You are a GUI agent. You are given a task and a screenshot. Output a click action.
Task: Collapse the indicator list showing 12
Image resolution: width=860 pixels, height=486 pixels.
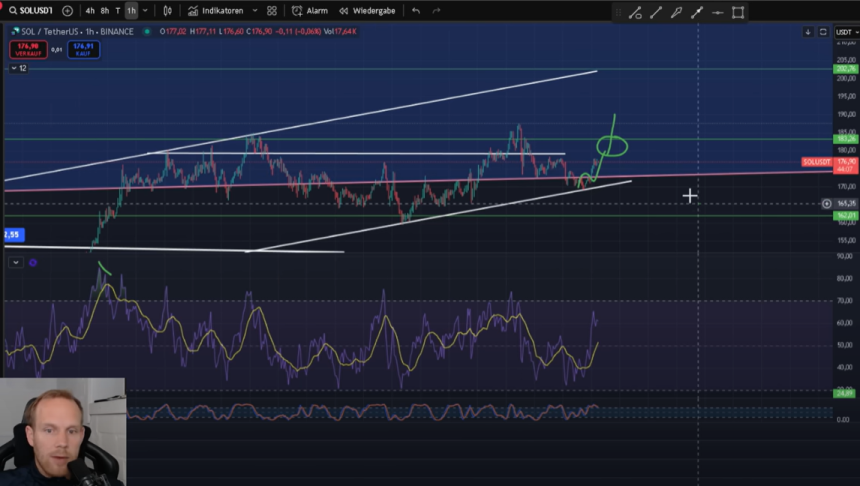[x=19, y=68]
